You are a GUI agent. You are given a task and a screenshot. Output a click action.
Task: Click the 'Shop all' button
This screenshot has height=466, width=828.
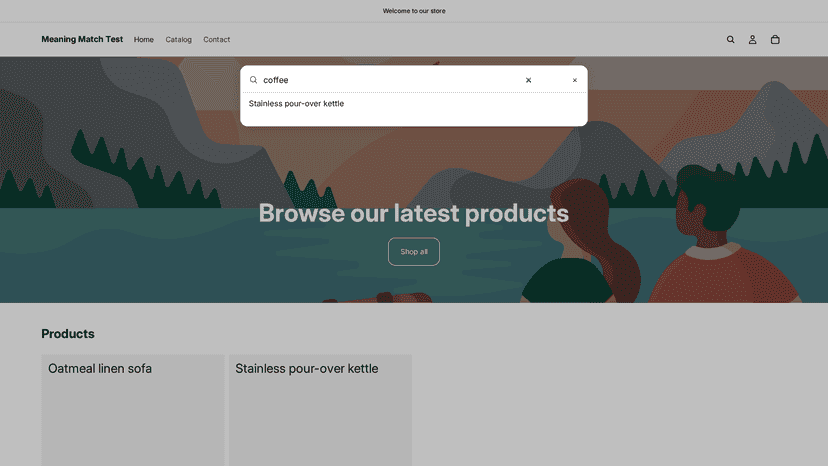(414, 251)
